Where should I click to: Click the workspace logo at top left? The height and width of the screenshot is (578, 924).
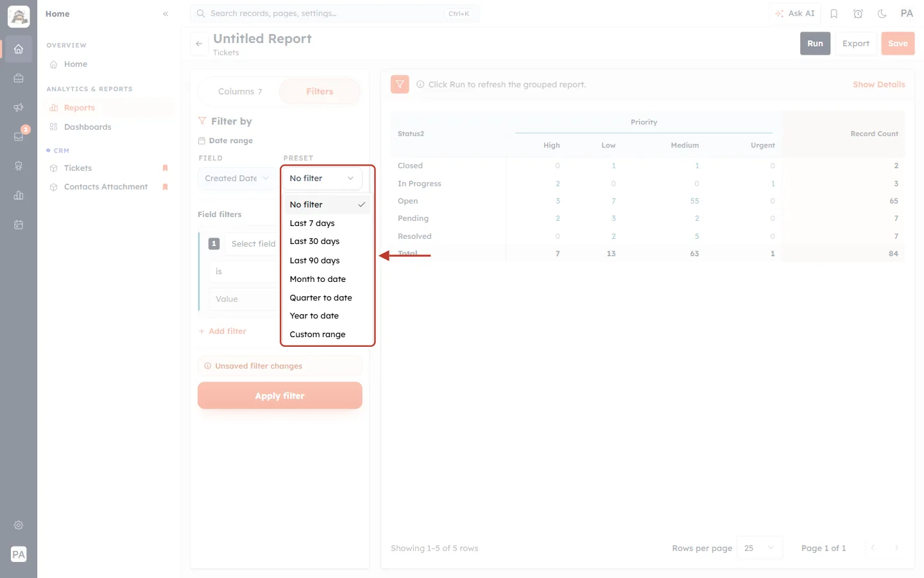[19, 17]
